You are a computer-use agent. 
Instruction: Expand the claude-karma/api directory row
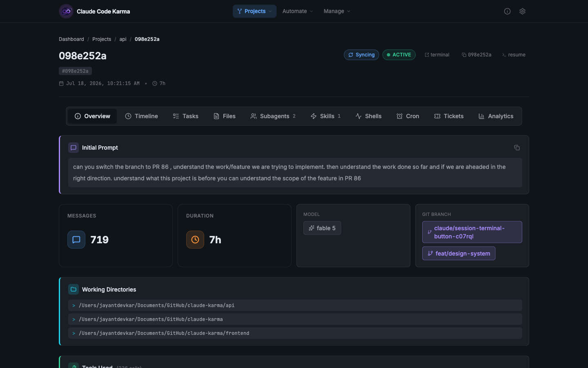click(295, 305)
